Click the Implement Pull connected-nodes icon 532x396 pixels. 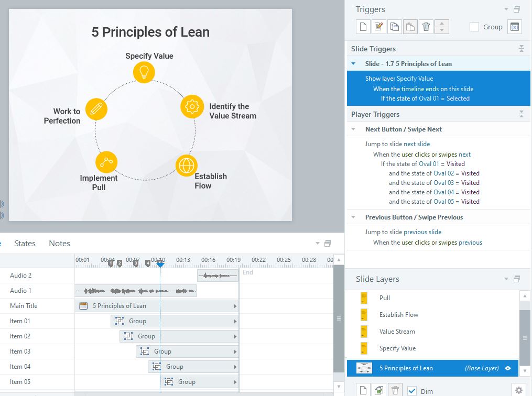pos(106,162)
